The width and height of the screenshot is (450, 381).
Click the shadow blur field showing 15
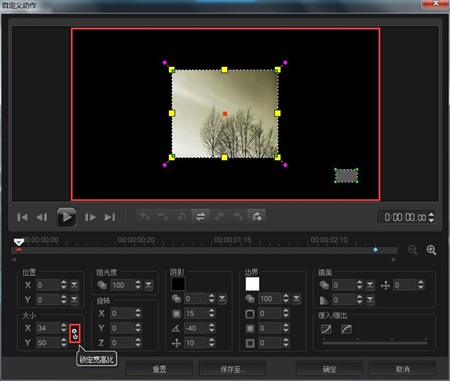click(x=196, y=313)
